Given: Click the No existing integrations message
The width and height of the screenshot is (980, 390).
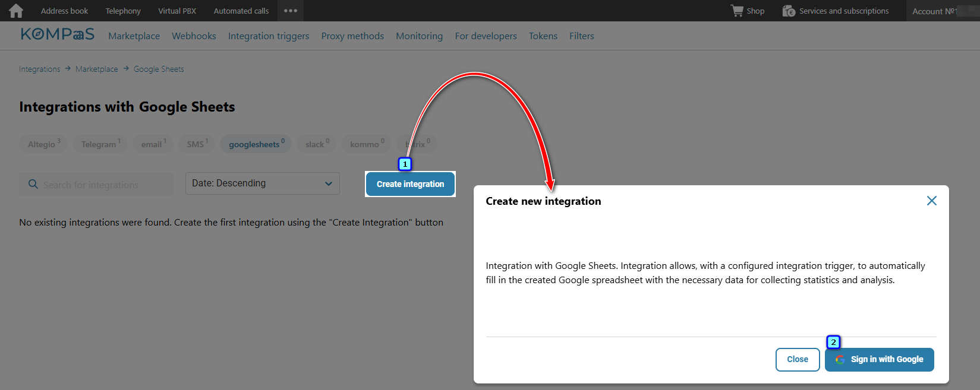Looking at the screenshot, I should pyautogui.click(x=231, y=223).
